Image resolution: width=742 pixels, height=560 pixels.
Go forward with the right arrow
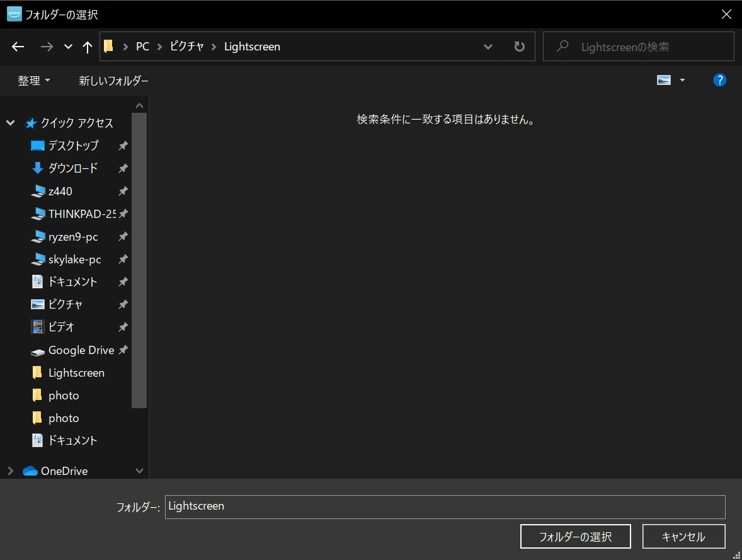click(x=47, y=47)
